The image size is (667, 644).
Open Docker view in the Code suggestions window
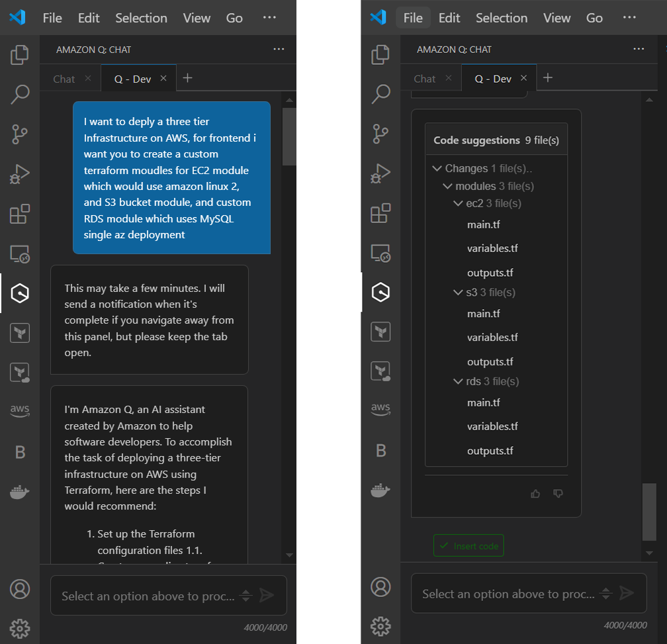[x=380, y=490]
